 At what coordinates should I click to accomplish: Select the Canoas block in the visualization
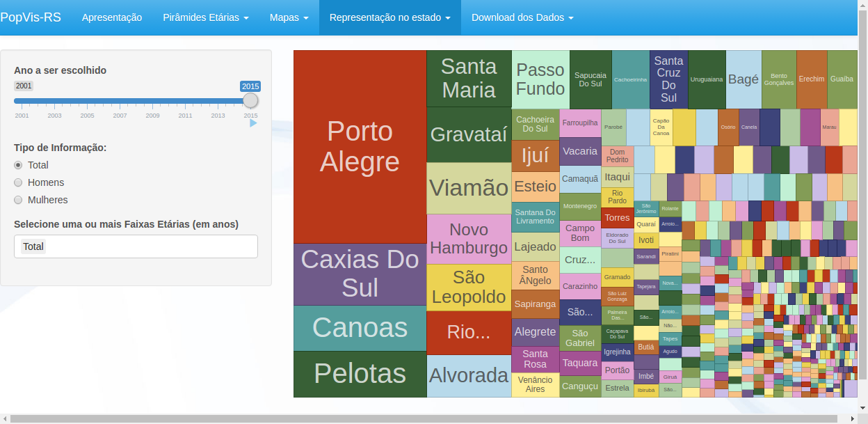click(360, 328)
